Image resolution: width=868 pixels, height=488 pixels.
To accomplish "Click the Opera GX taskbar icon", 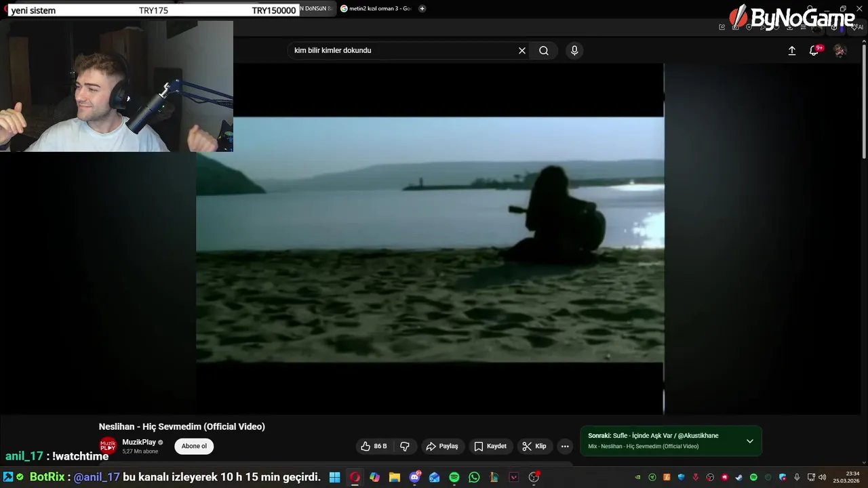I will pyautogui.click(x=354, y=477).
